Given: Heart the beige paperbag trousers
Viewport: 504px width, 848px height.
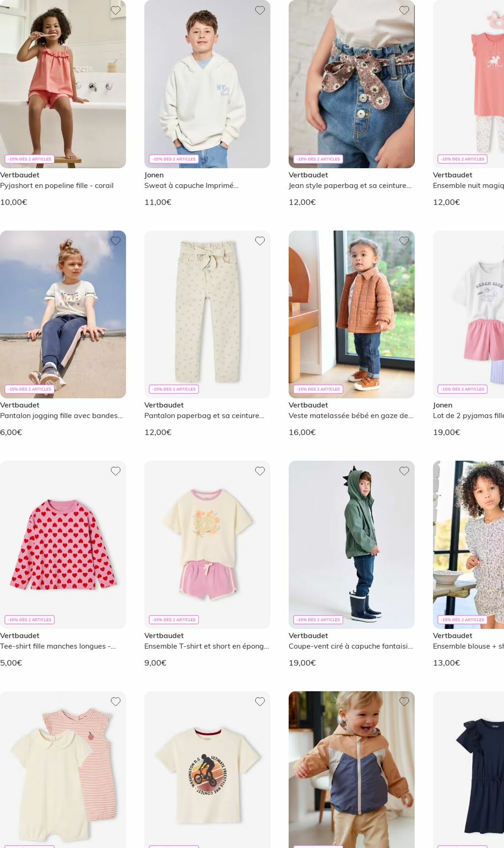Looking at the screenshot, I should click(260, 241).
